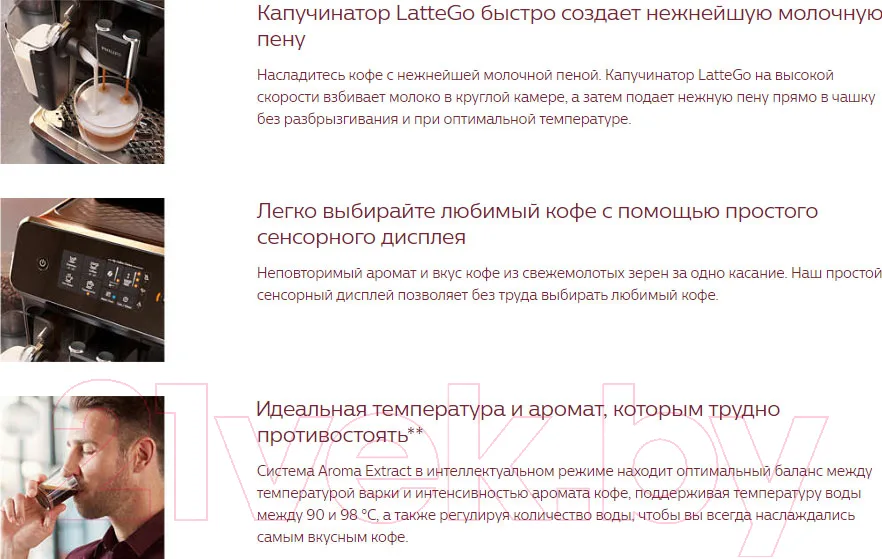The height and width of the screenshot is (559, 882).
Task: Click paragraph starting 'Насладитесь кофе с нежнейшей'
Action: pyautogui.click(x=566, y=97)
